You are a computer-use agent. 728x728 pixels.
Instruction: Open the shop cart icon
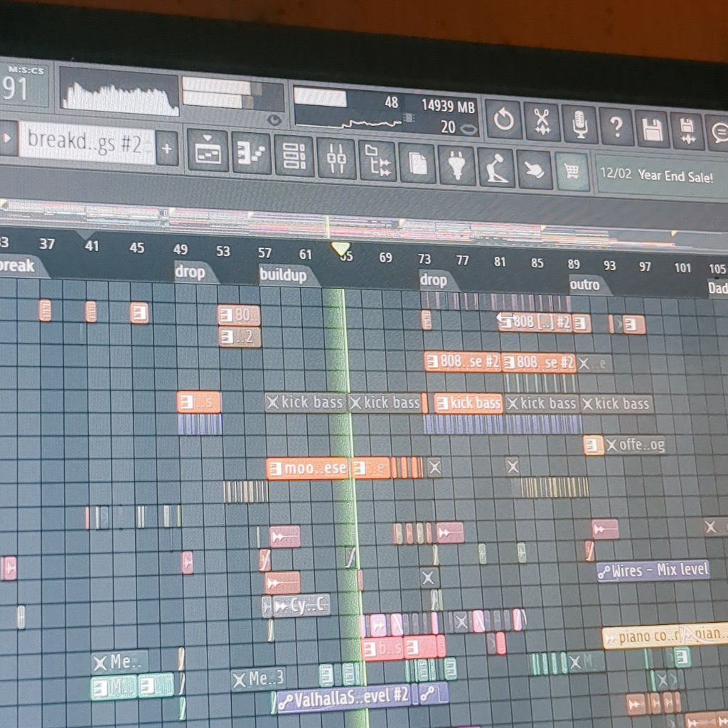coord(572,172)
